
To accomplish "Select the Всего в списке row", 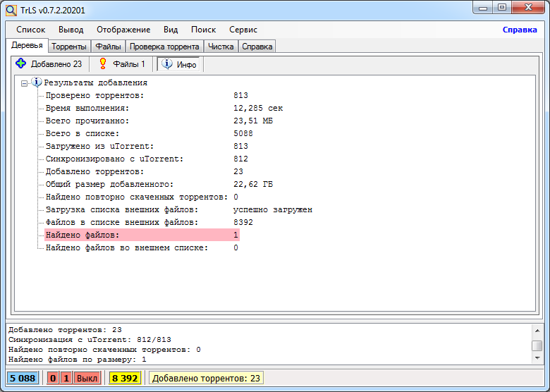I will point(149,133).
